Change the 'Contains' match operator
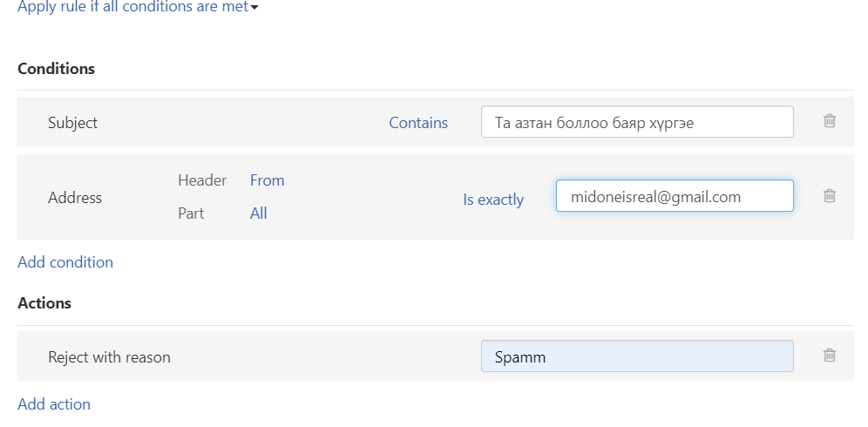868x427 pixels. [x=418, y=122]
